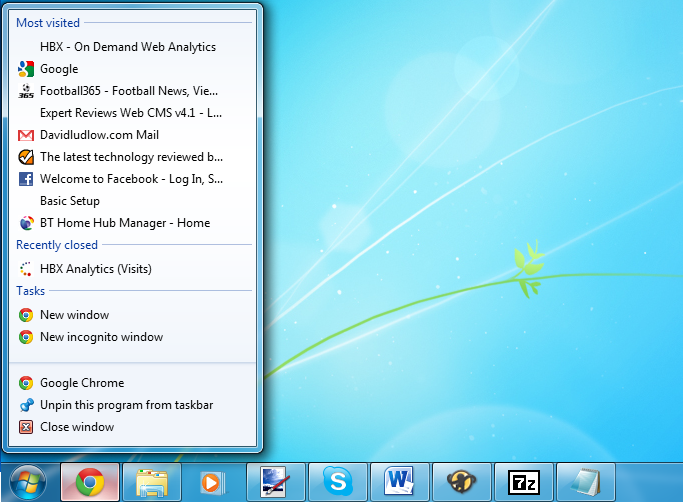
Task: Open the Notepad taskbar icon
Action: (585, 482)
